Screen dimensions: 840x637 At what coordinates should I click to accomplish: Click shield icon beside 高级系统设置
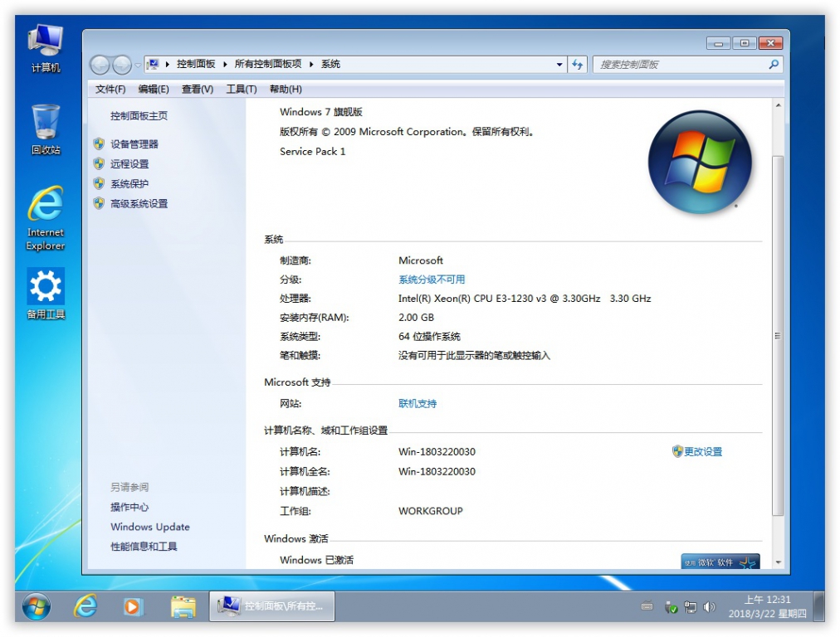tap(99, 203)
